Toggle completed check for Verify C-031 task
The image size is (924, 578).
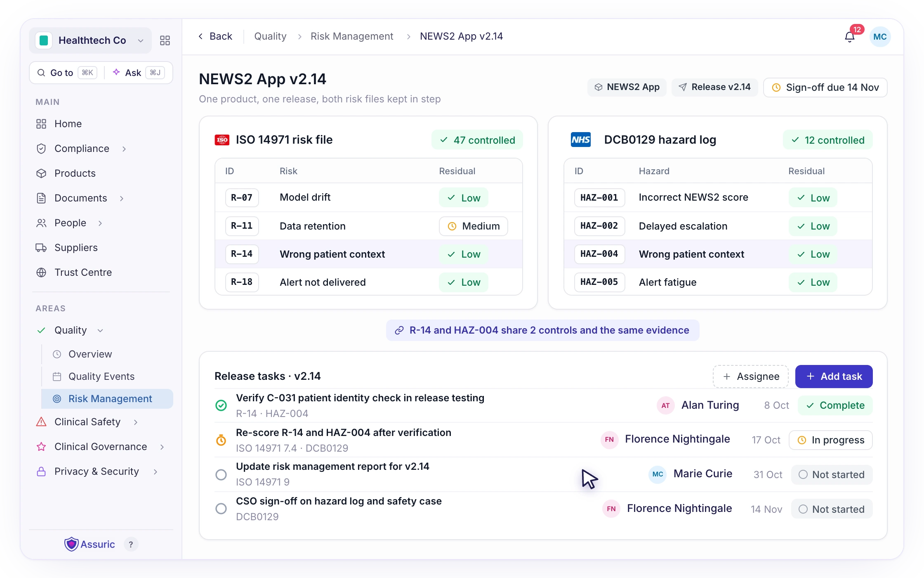coord(221,405)
